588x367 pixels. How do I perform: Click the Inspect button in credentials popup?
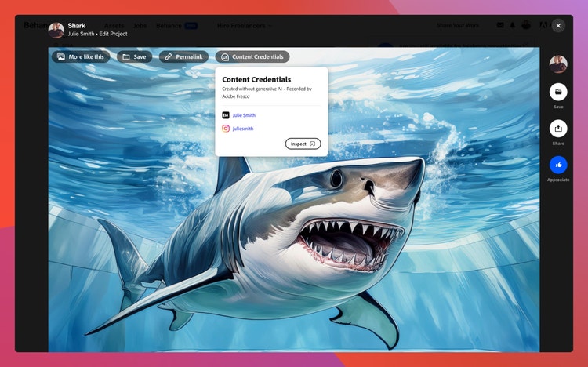pos(303,144)
